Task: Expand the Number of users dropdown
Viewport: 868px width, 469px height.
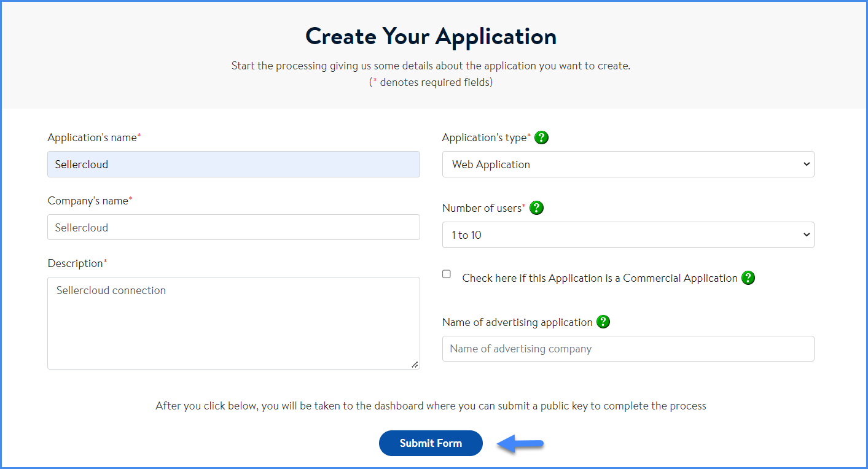Action: click(628, 235)
